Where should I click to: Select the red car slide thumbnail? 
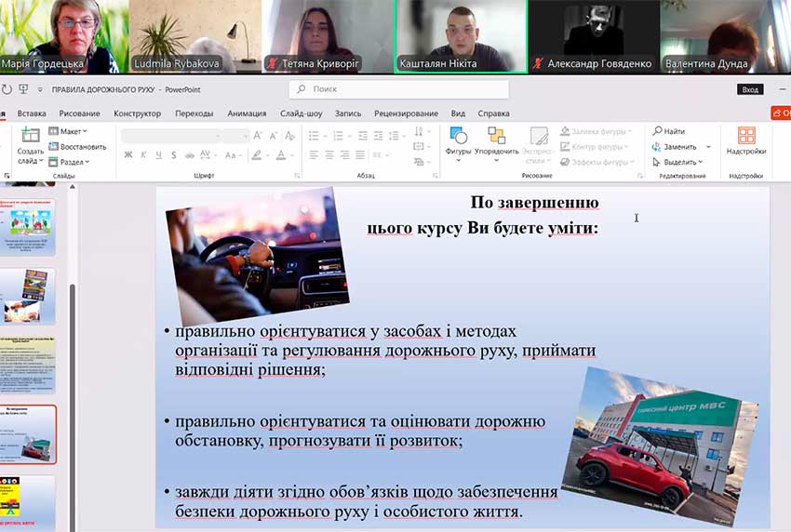pyautogui.click(x=28, y=434)
